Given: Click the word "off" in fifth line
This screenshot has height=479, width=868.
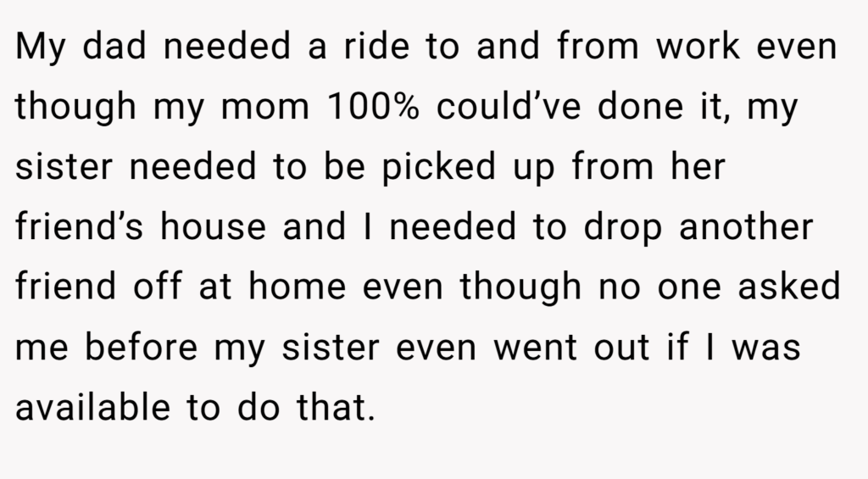Looking at the screenshot, I should [x=157, y=287].
